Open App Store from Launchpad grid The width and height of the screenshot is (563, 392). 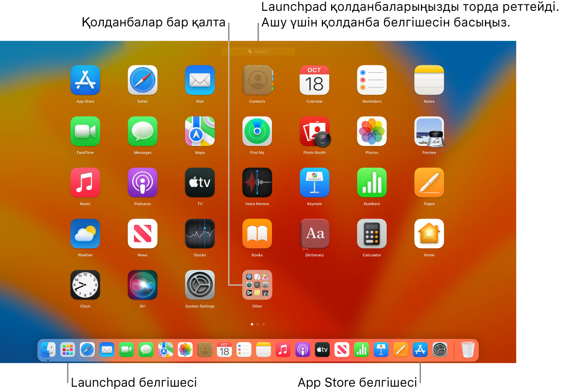coord(85,80)
